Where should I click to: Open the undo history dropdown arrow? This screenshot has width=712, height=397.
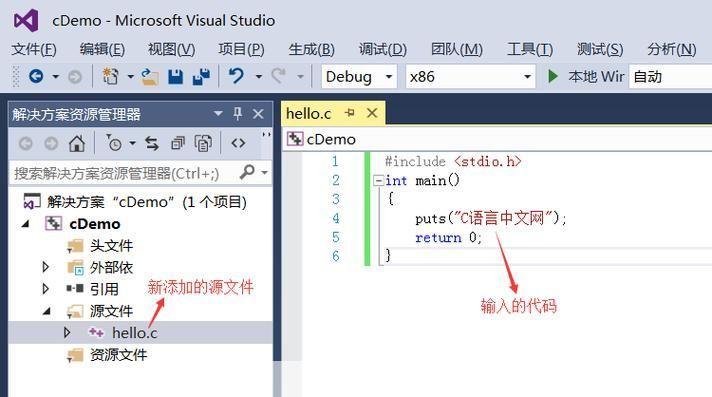tap(258, 76)
